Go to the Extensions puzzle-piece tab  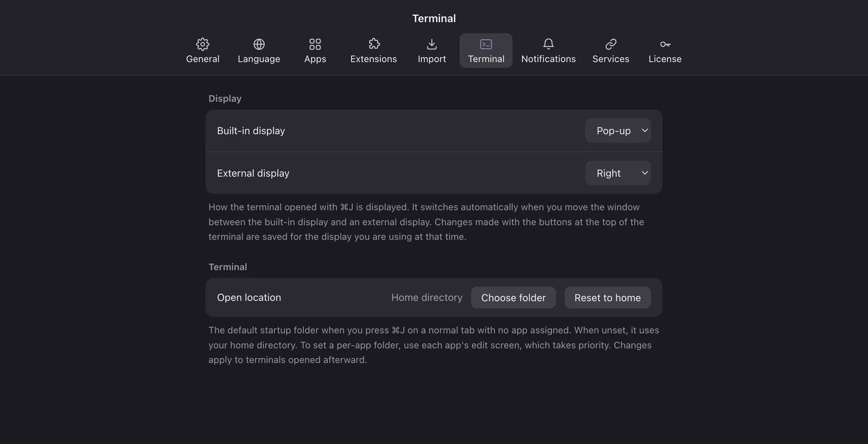[x=374, y=50]
